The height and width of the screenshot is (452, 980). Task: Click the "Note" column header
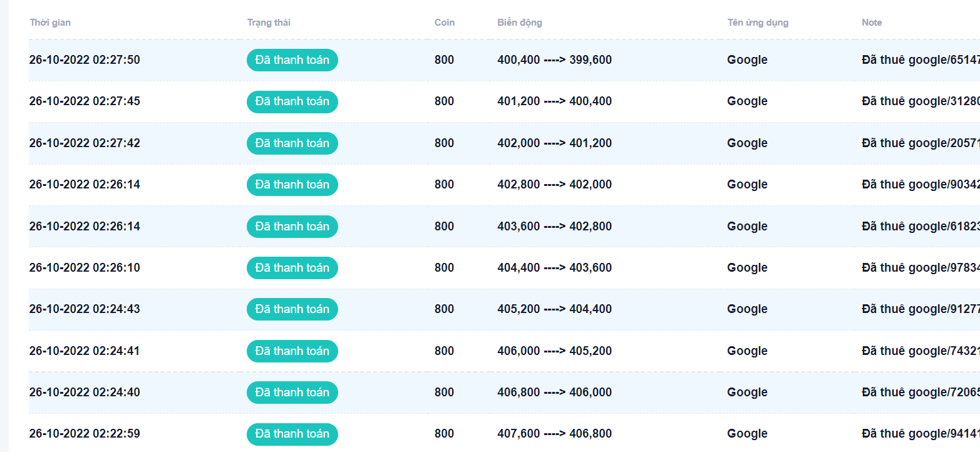(x=872, y=23)
